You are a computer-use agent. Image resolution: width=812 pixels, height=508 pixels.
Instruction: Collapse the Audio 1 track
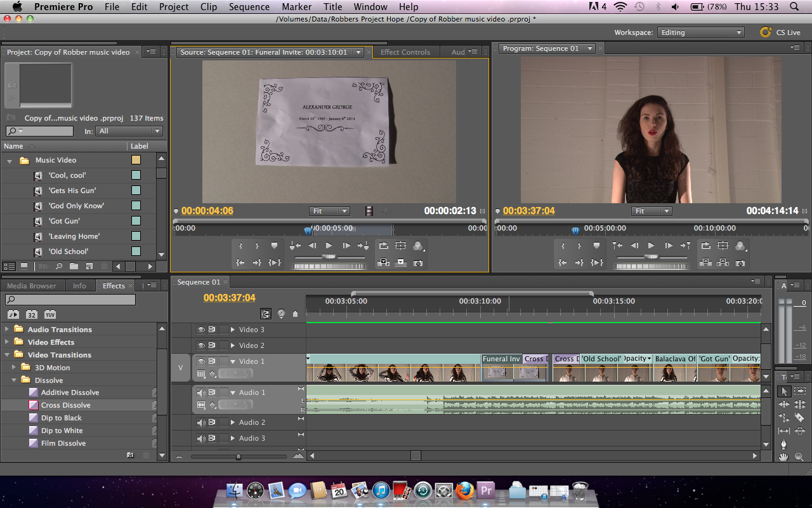[x=233, y=392]
